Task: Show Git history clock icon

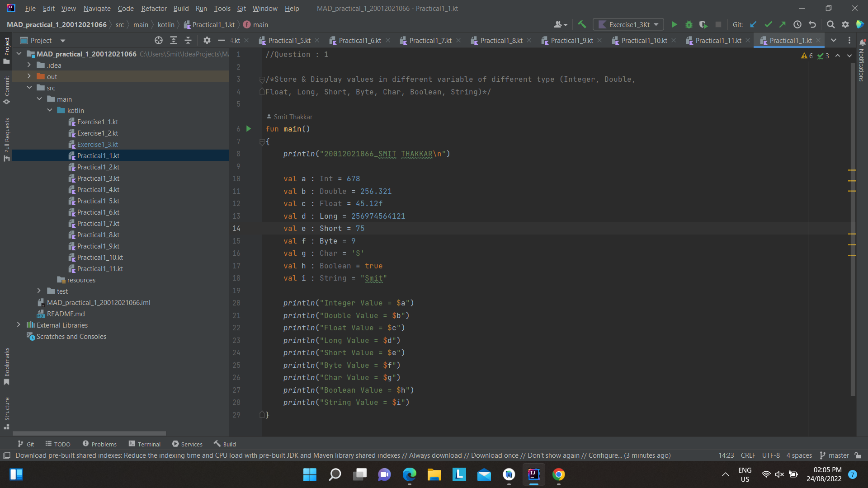Action: click(x=797, y=25)
